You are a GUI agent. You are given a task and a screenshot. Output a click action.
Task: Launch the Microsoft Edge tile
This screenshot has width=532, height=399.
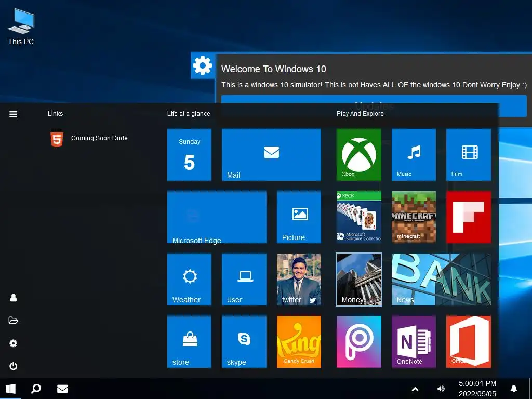(x=217, y=217)
